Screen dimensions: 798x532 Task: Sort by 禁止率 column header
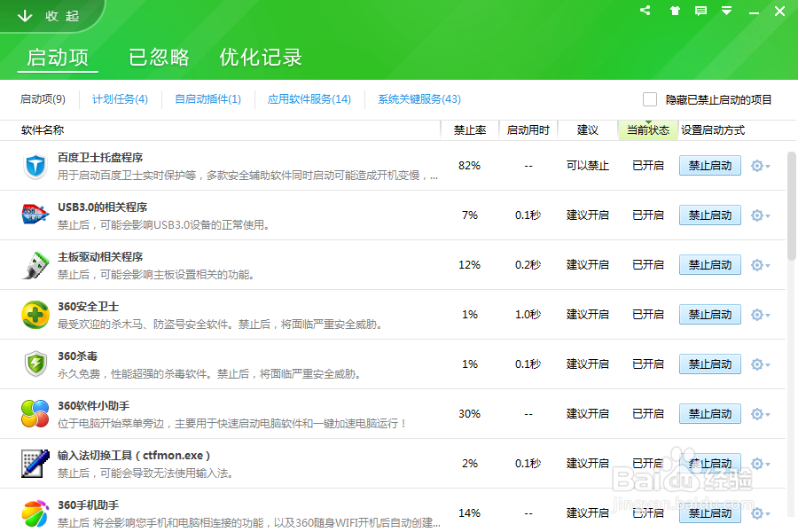470,130
